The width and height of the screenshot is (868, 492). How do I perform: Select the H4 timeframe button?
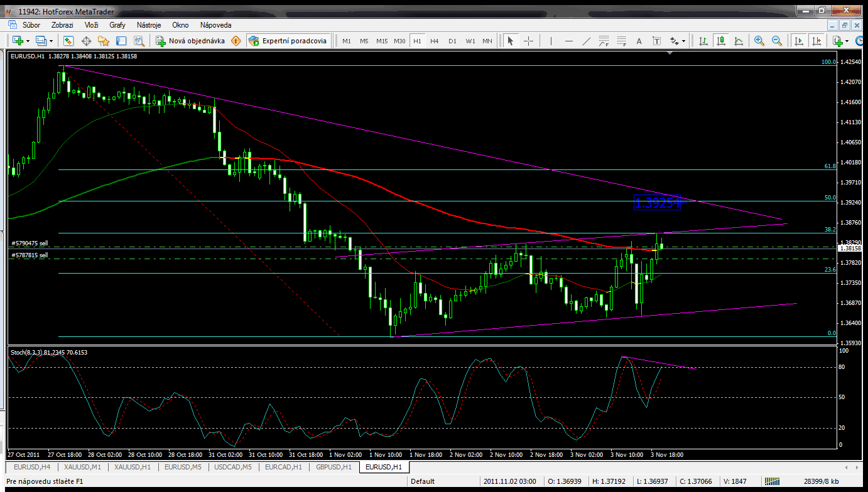point(434,41)
